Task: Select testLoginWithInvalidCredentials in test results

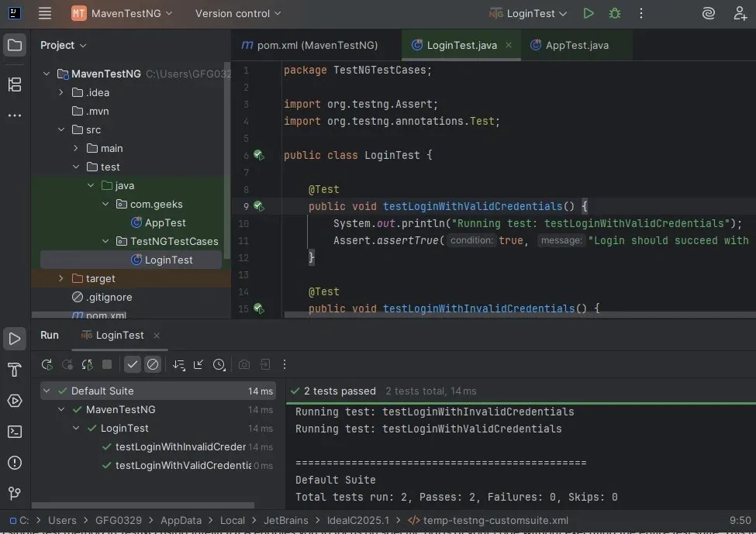Action: (x=180, y=447)
